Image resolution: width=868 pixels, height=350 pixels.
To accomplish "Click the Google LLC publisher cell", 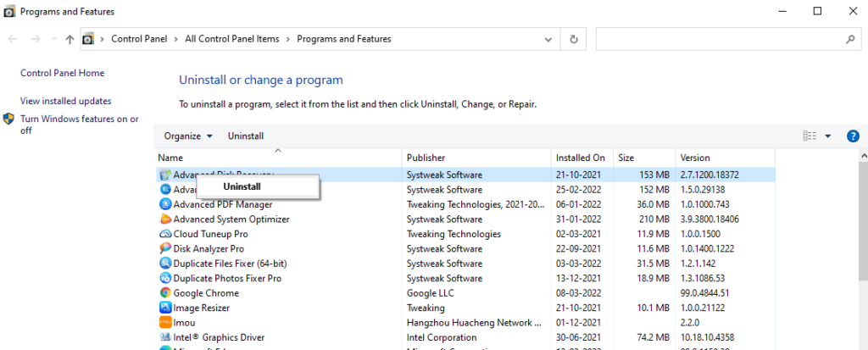I will point(430,293).
